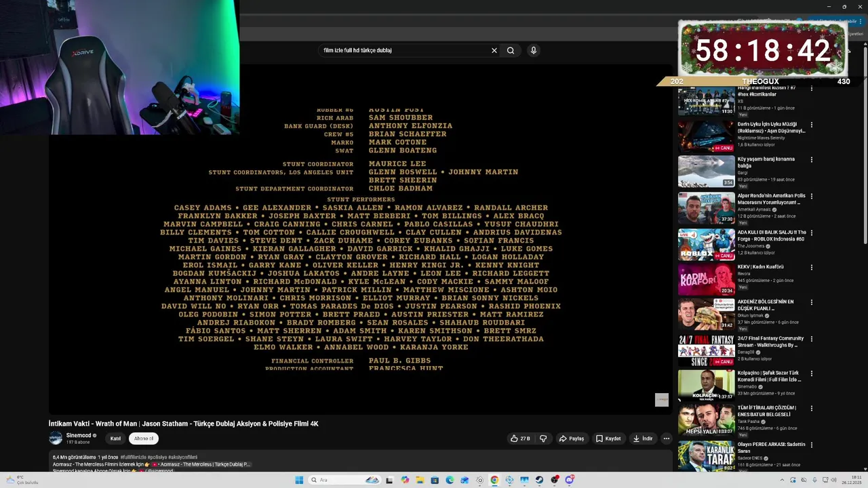Open Orkun Işıtmak channel name
The width and height of the screenshot is (868, 488).
(751, 316)
